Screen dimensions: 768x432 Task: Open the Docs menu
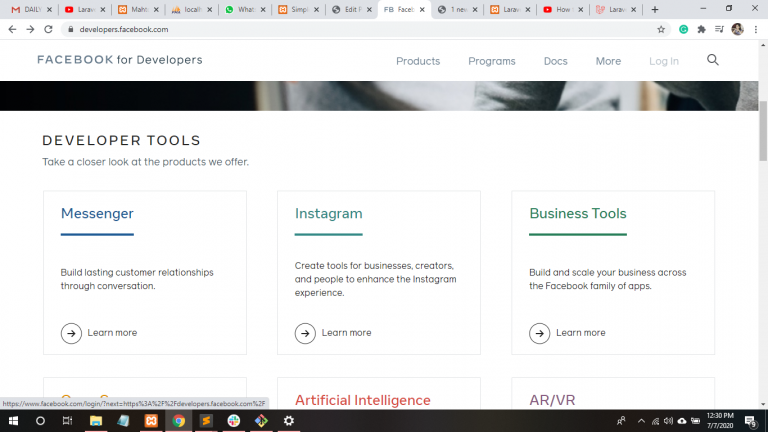[x=555, y=61]
